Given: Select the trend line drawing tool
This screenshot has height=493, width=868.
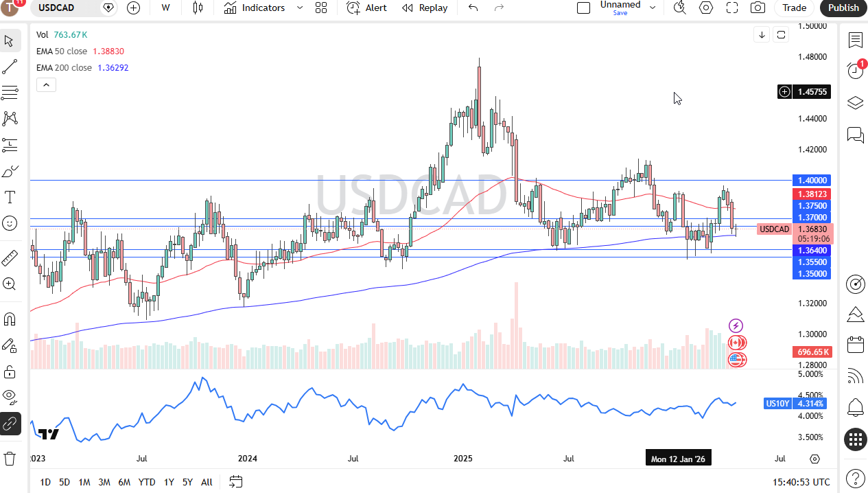Looking at the screenshot, I should coord(10,66).
